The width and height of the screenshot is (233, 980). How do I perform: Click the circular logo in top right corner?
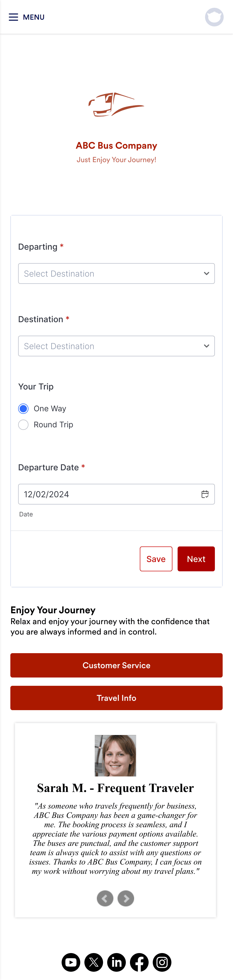(214, 17)
